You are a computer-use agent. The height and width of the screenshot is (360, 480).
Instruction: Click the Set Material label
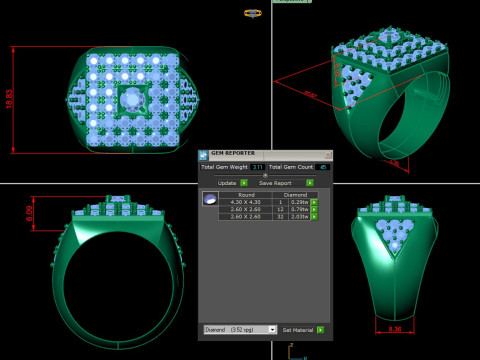pyautogui.click(x=298, y=330)
